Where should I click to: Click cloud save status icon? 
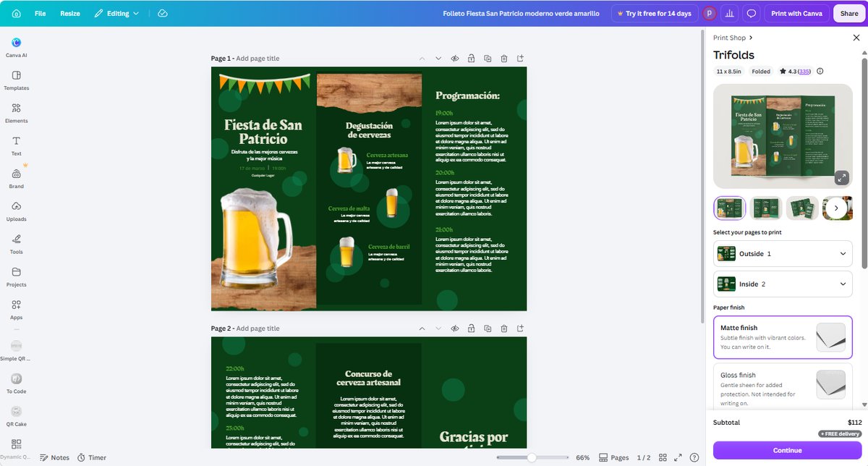pyautogui.click(x=163, y=13)
